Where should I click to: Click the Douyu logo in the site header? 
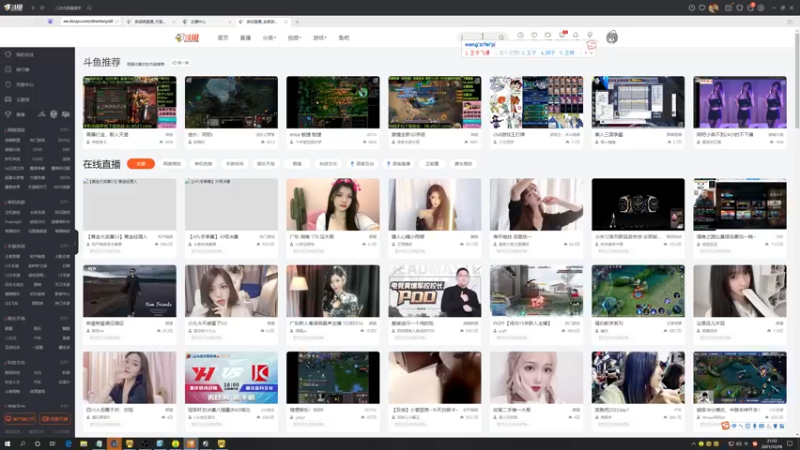coord(187,38)
